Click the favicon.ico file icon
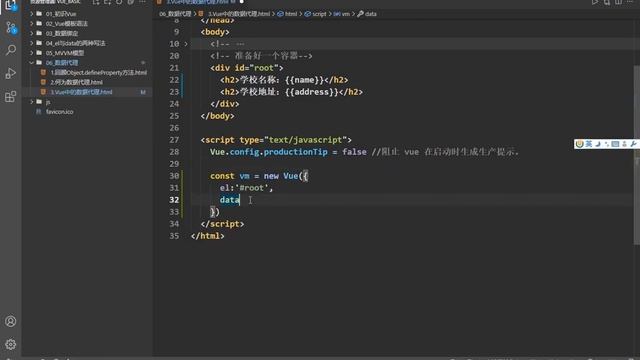Viewport: 640px width, 360px height. [x=38, y=111]
